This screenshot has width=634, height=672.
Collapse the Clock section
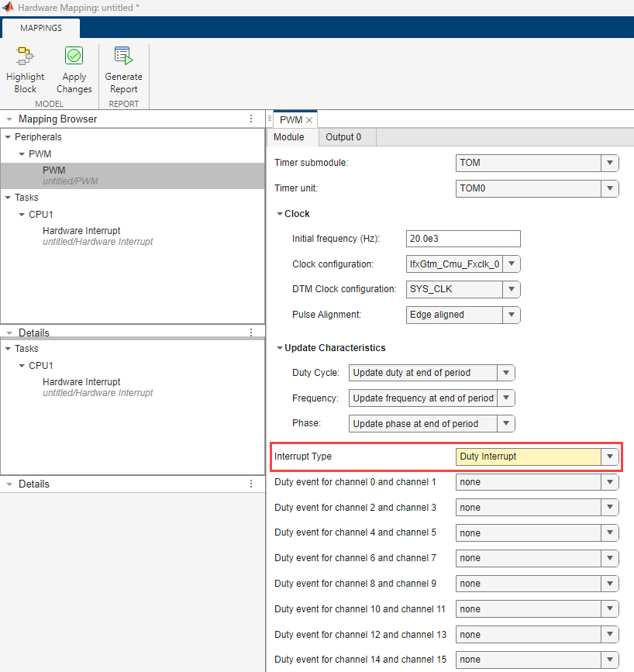(x=279, y=213)
